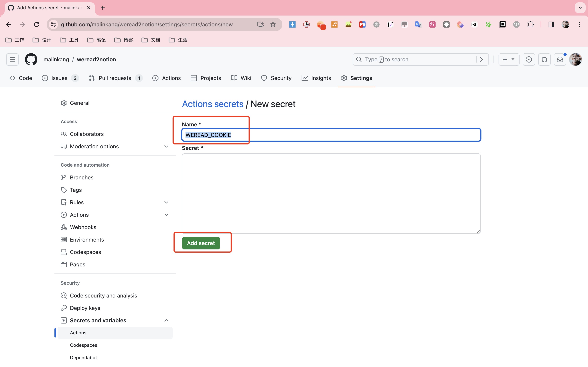Expand the Rules sidebar section

[x=166, y=202]
